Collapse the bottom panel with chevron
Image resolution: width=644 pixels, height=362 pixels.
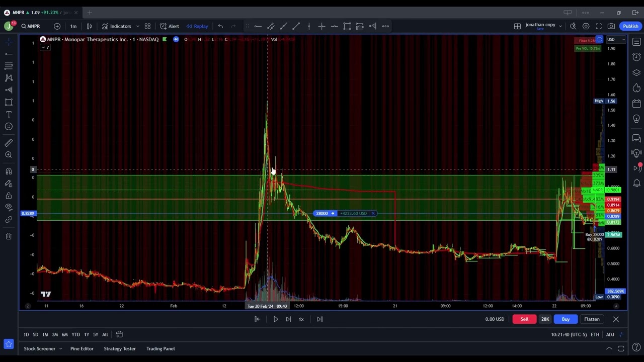click(609, 348)
